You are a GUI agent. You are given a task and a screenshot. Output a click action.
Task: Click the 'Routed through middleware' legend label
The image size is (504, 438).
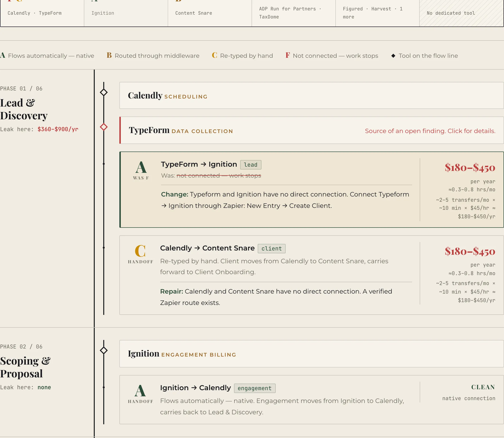[x=157, y=56]
